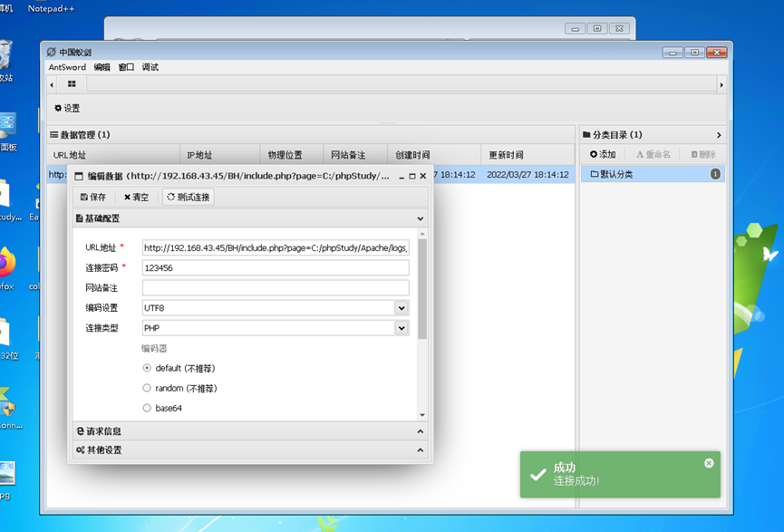Close the 编辑数据 dialog

423,177
